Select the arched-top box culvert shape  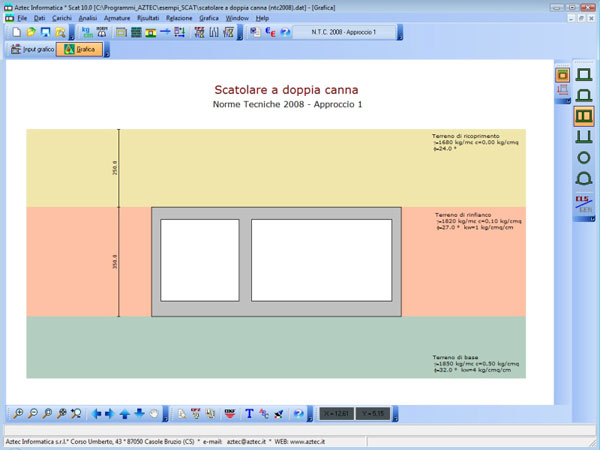(584, 95)
